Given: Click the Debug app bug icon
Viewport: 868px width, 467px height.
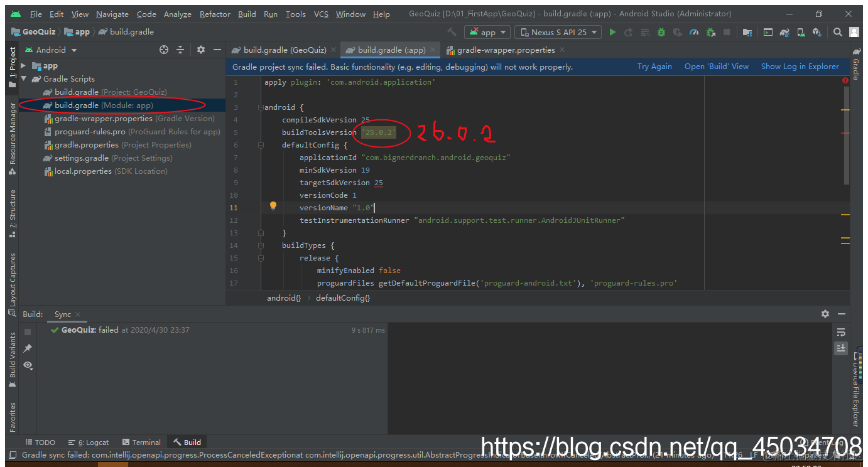Looking at the screenshot, I should tap(661, 32).
